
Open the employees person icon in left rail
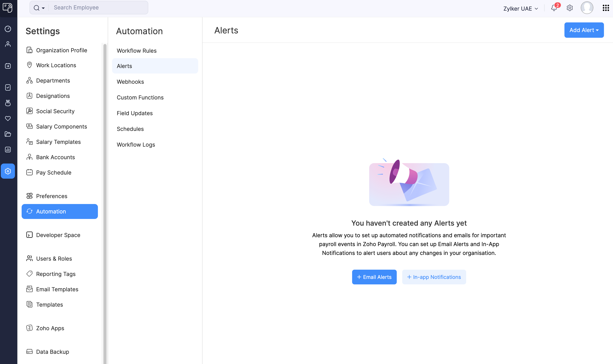coord(8,44)
